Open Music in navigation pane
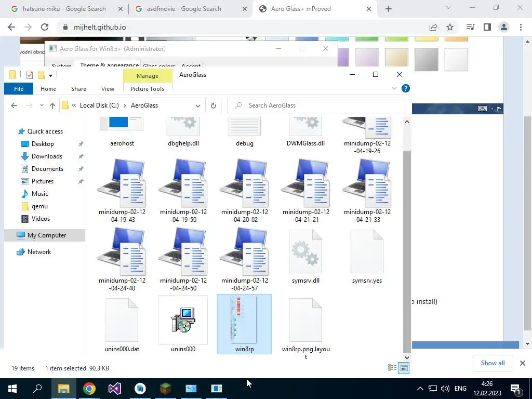The image size is (532, 399). 39,194
